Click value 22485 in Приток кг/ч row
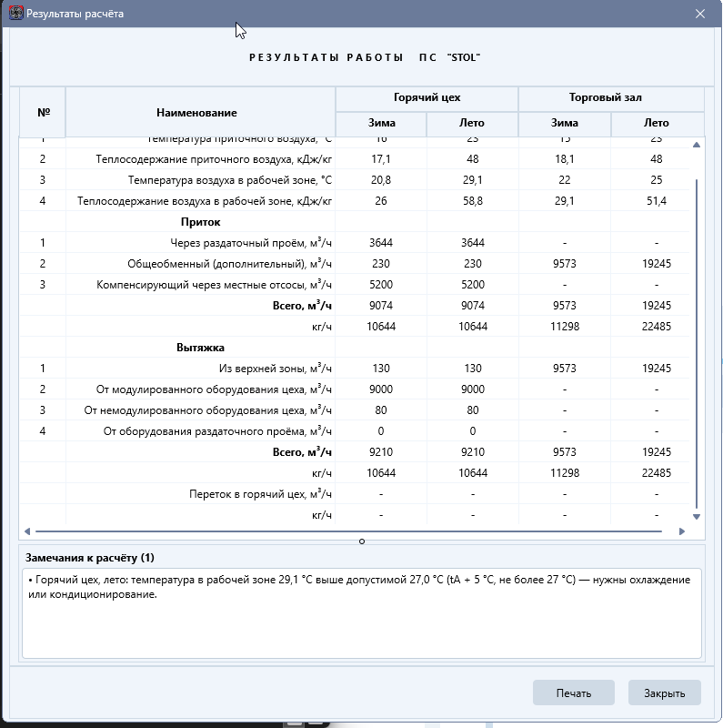 click(657, 327)
